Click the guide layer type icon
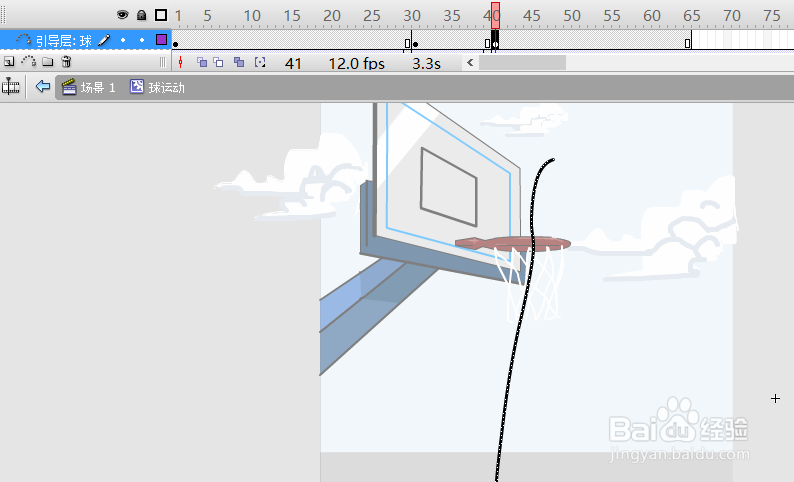Image resolution: width=794 pixels, height=482 pixels. 24,39
